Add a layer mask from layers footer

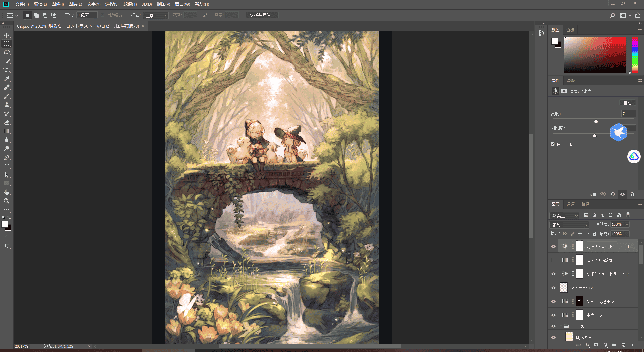pyautogui.click(x=596, y=345)
